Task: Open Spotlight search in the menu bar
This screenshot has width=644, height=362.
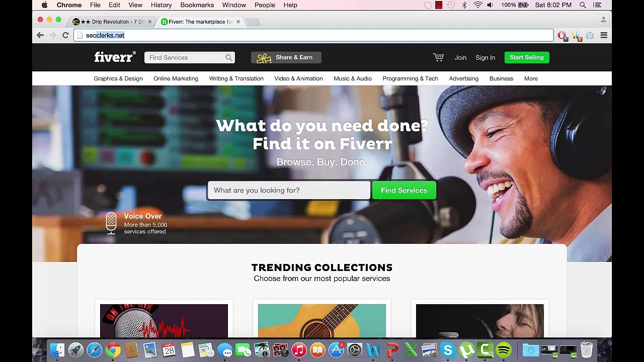Action: [583, 5]
